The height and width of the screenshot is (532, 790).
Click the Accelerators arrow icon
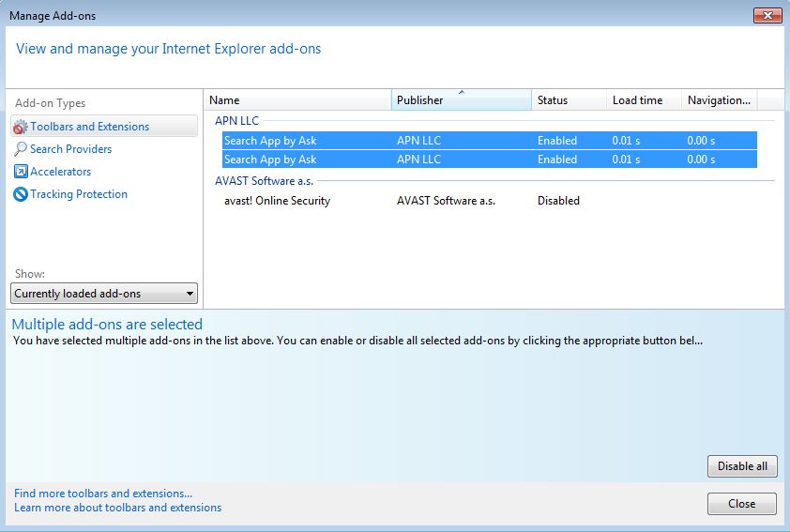[x=21, y=172]
